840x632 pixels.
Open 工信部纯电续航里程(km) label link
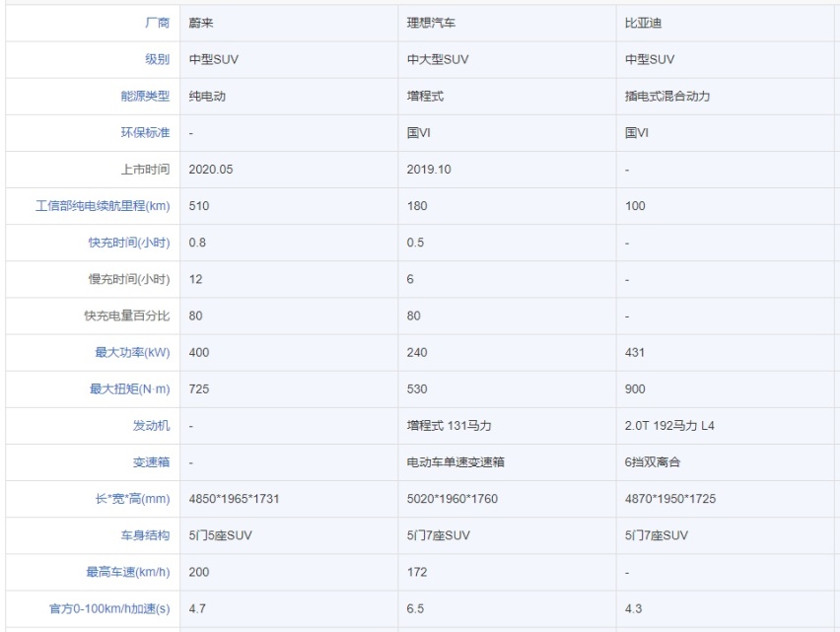(103, 206)
